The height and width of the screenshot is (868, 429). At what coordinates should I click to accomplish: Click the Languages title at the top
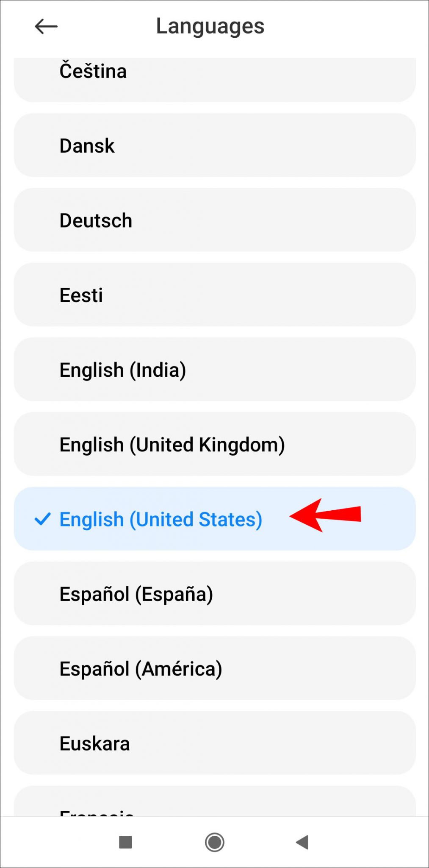210,26
